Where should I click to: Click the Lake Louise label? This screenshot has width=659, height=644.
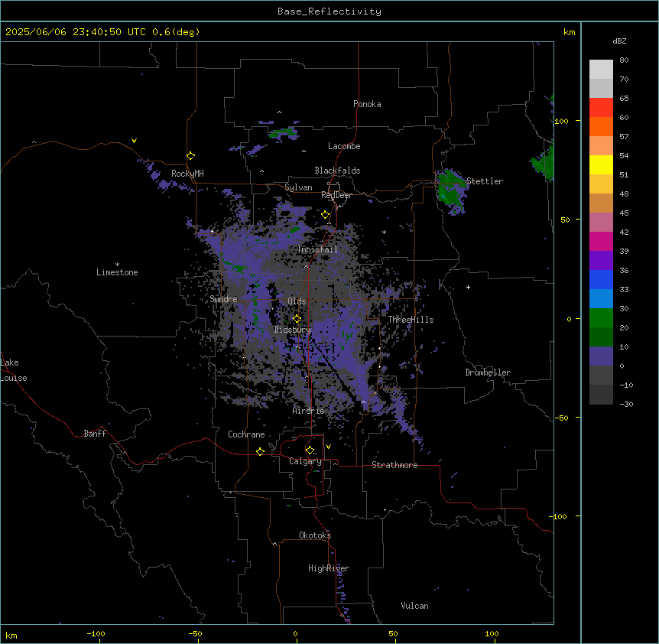(x=12, y=370)
